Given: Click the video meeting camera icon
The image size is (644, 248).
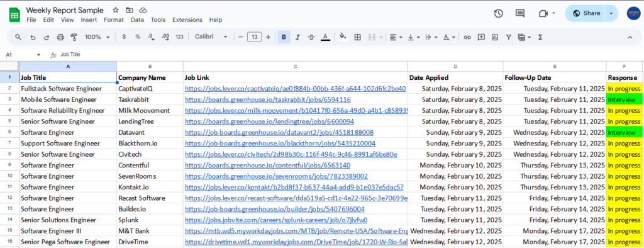Looking at the screenshot, I should (x=543, y=14).
